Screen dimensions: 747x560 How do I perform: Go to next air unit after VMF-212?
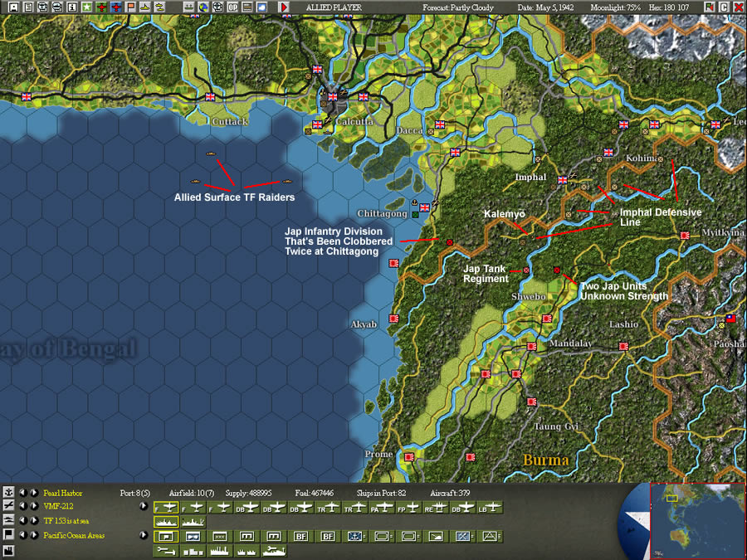click(34, 506)
